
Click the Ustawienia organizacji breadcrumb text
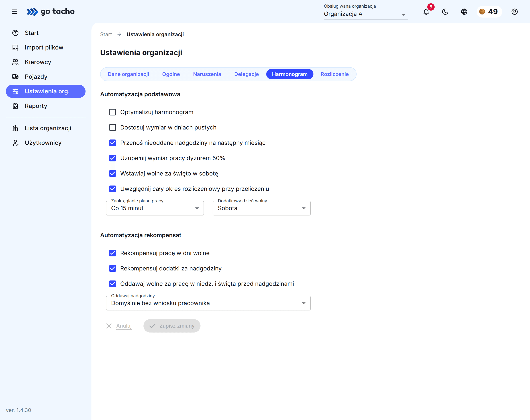(x=155, y=34)
